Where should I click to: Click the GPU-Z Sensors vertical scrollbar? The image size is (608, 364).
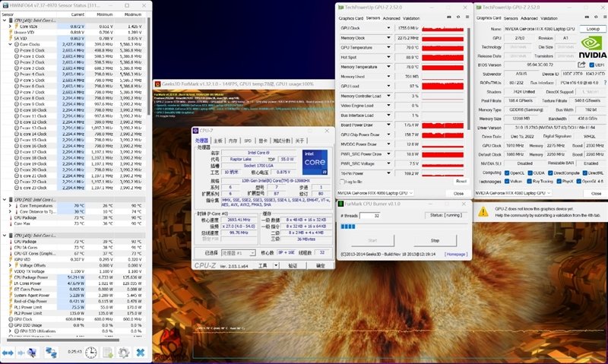[x=469, y=78]
